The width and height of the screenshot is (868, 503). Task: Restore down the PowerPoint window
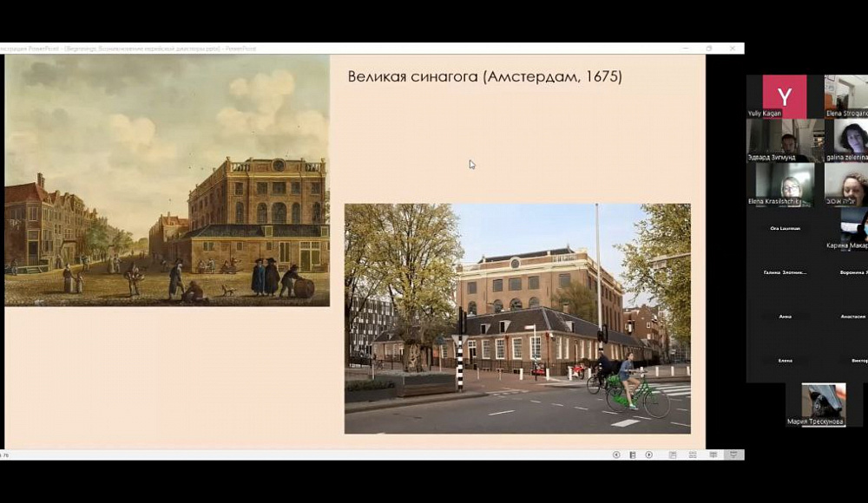709,49
